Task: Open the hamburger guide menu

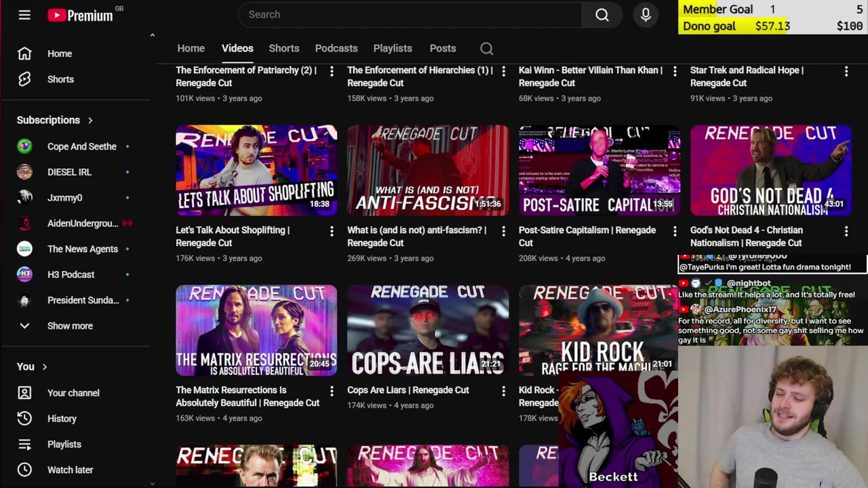Action: tap(24, 15)
